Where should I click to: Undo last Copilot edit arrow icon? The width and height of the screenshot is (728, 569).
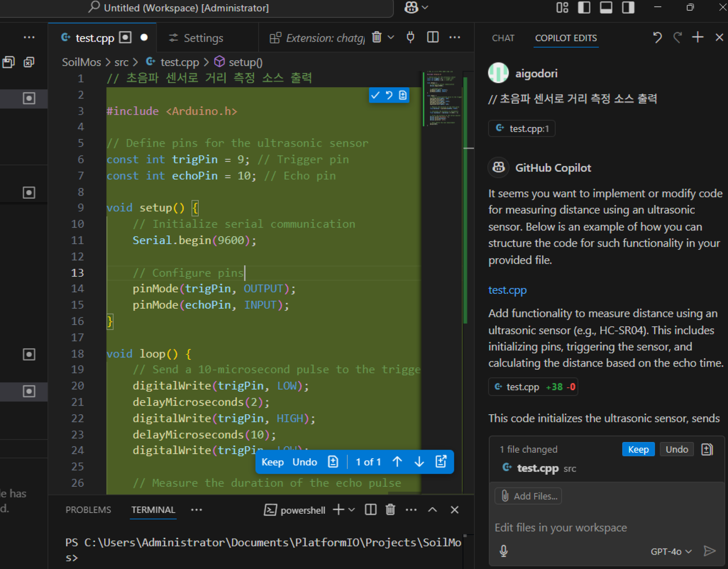[657, 37]
